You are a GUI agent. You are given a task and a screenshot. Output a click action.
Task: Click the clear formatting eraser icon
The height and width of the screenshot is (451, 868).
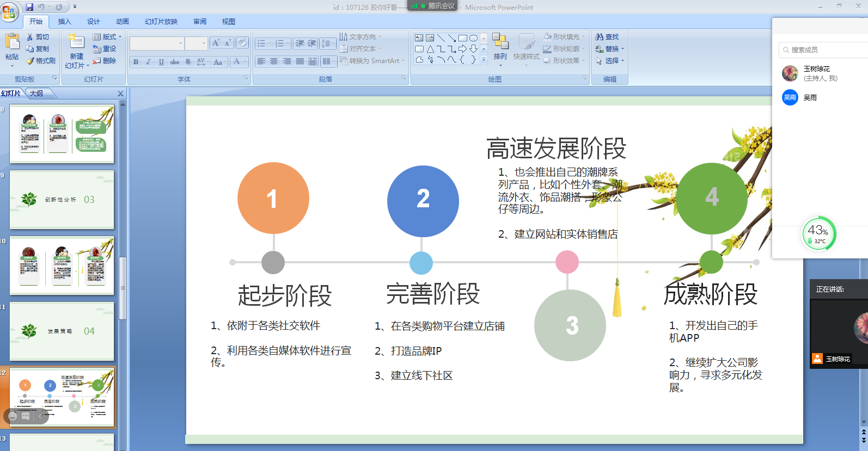[x=242, y=43]
